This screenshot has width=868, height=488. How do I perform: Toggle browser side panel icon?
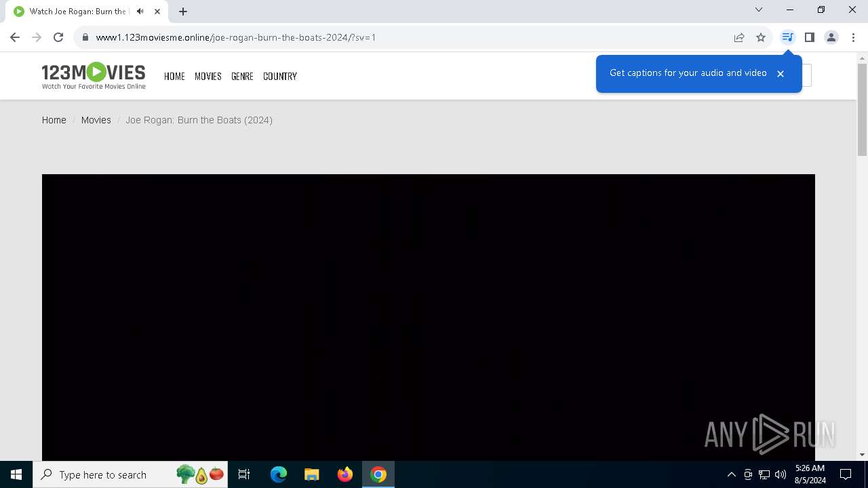[810, 37]
